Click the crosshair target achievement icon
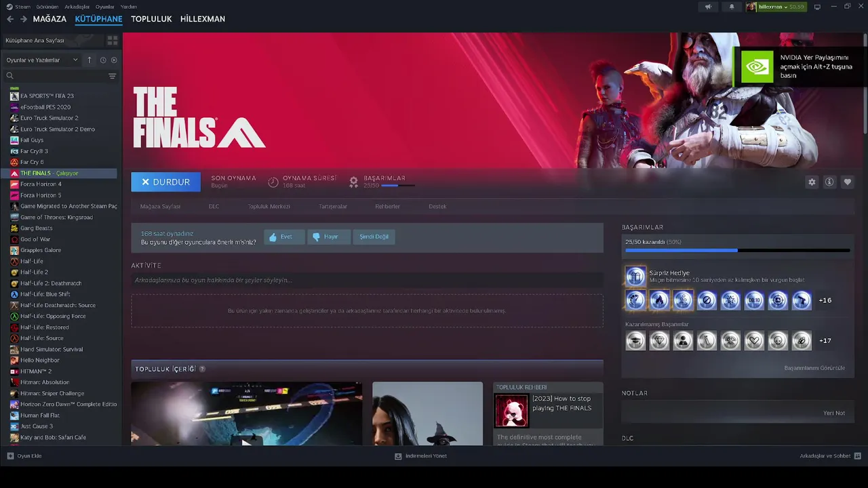Viewport: 868px width, 488px height. click(x=778, y=300)
